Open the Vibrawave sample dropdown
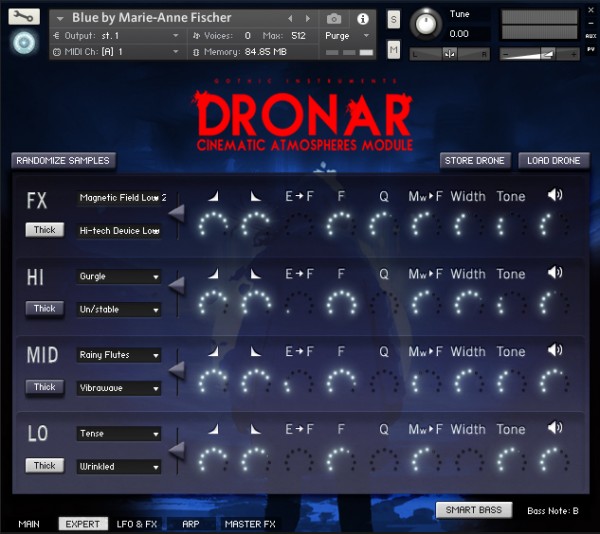 tap(119, 388)
